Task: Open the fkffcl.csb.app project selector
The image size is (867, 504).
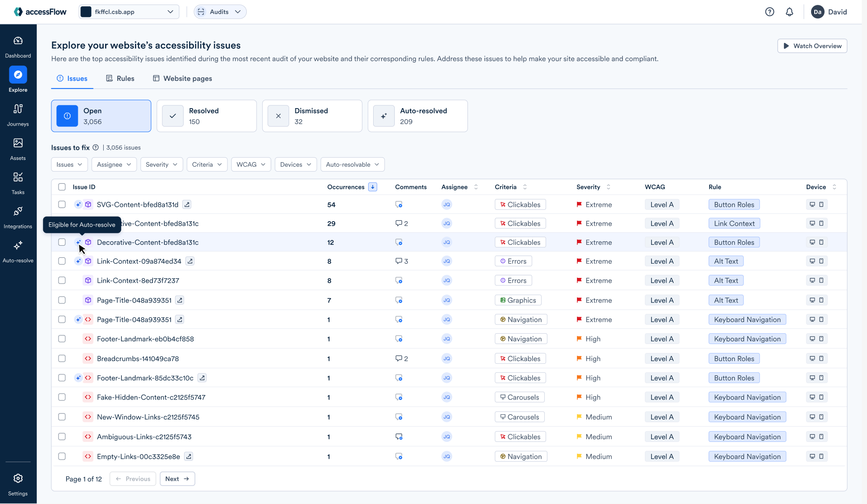Action: click(x=128, y=12)
